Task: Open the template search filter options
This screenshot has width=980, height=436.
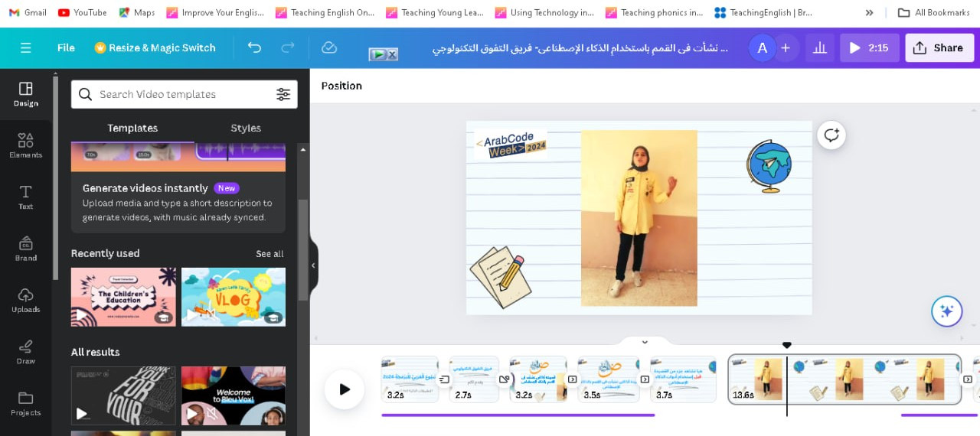Action: [x=283, y=94]
